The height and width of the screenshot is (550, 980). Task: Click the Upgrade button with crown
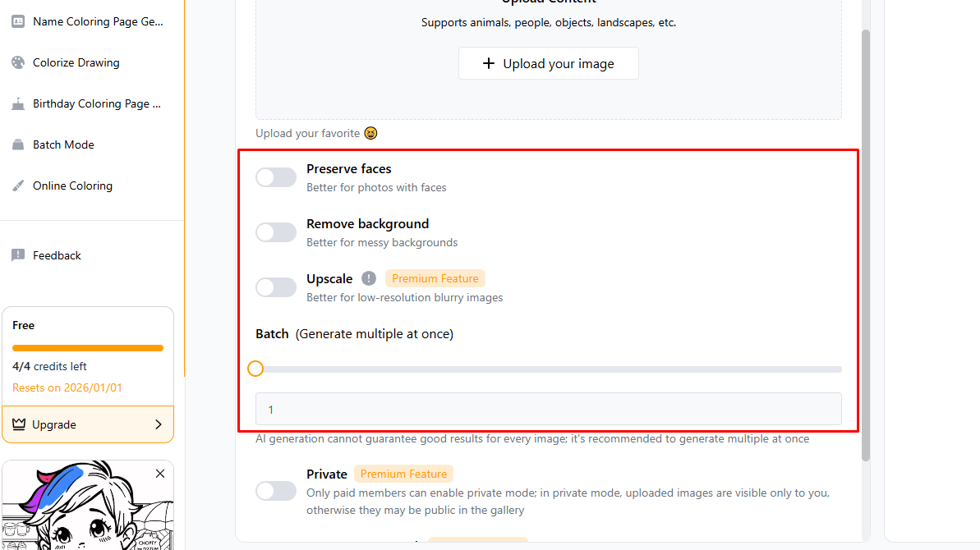click(55, 424)
